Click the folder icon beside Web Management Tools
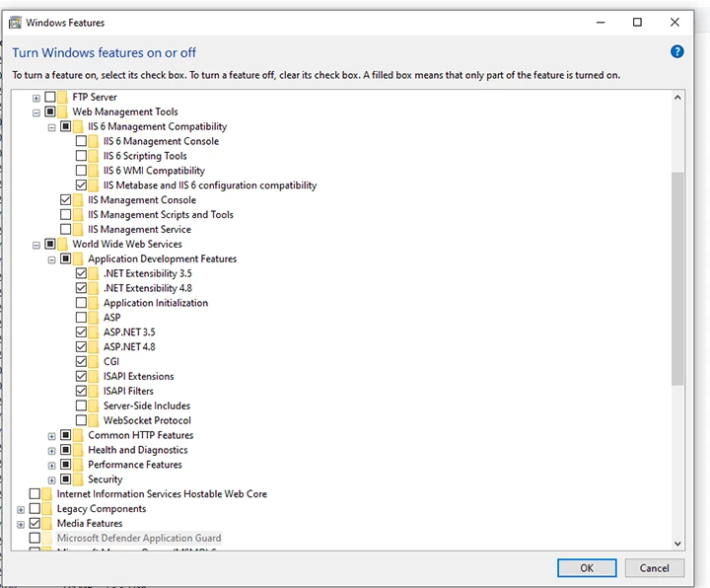 [x=62, y=111]
